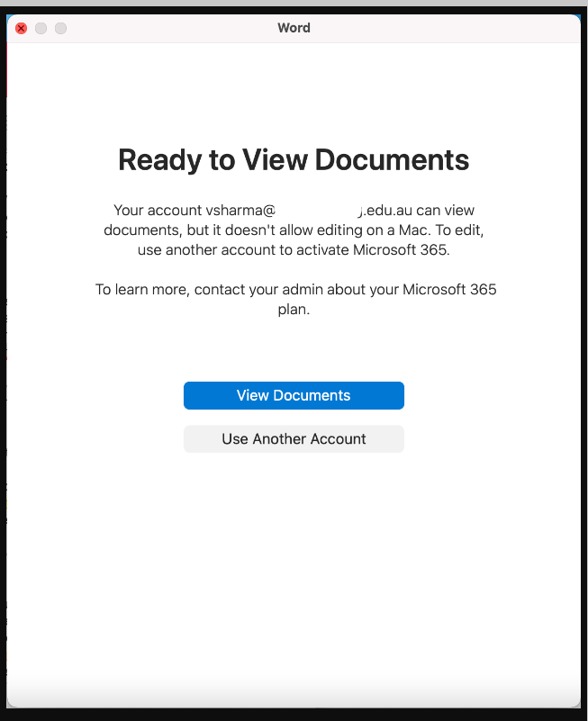This screenshot has width=588, height=721.
Task: Click the 'contact your admin' sentence
Action: coord(295,299)
